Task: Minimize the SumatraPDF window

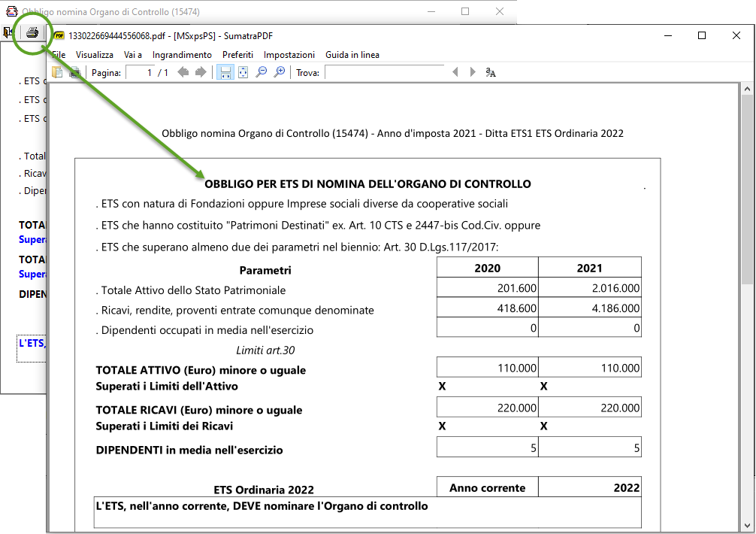Action: (x=668, y=35)
